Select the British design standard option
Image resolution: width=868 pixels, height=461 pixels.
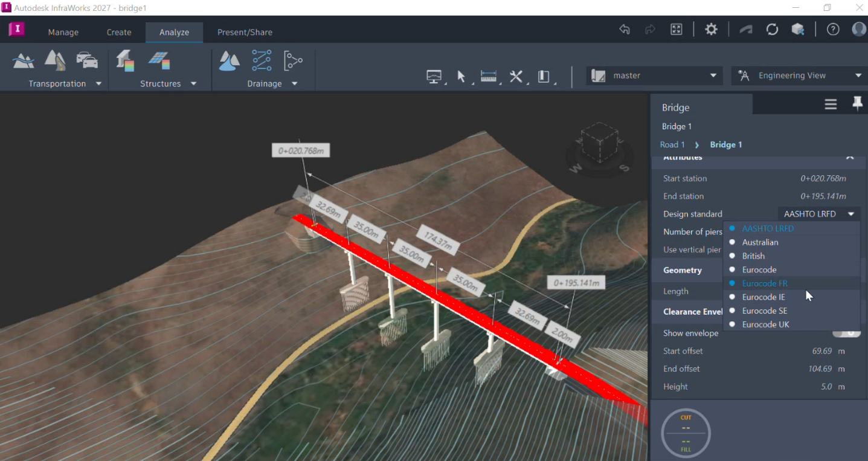[791, 256]
